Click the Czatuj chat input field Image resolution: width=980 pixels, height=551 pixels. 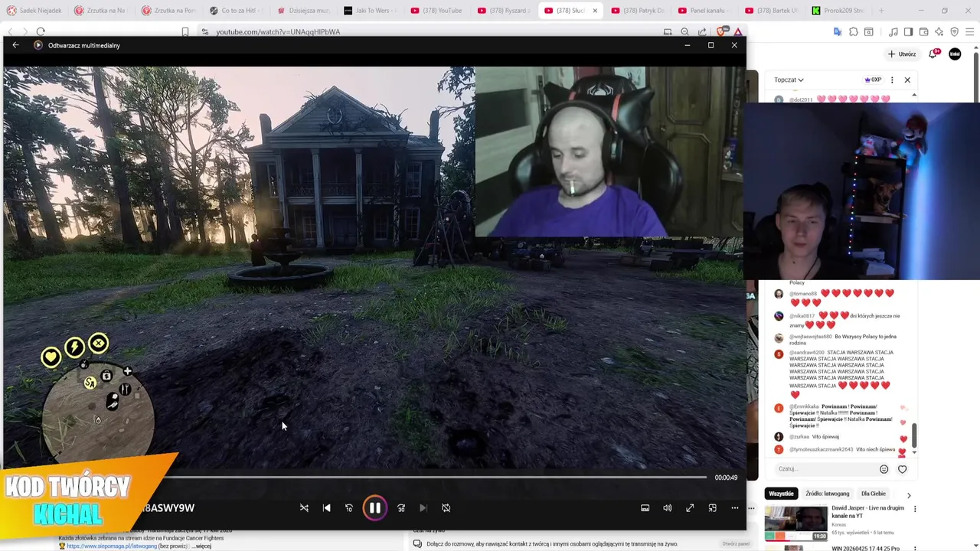click(824, 469)
